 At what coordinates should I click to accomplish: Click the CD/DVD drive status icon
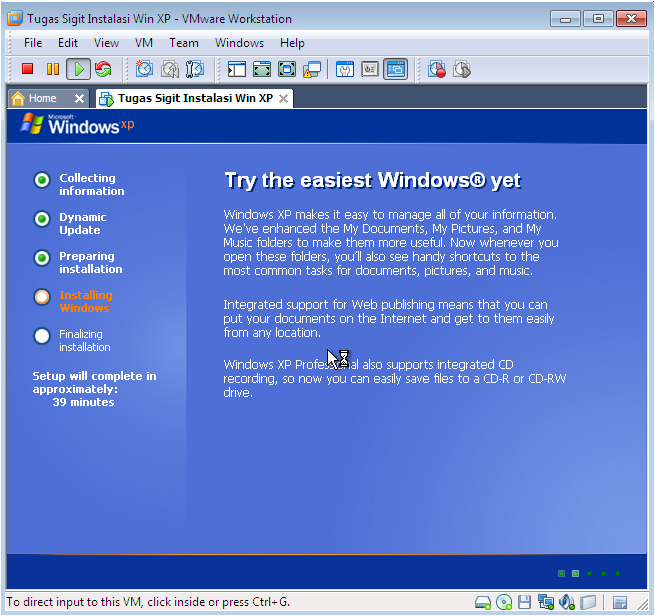504,602
